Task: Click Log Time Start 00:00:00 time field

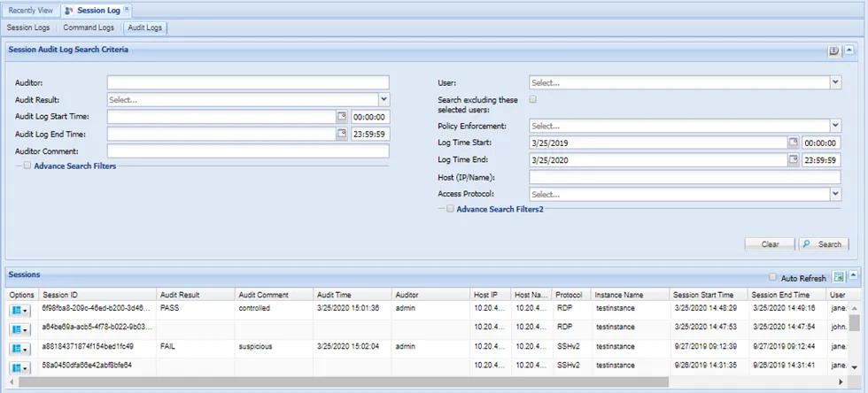Action: coord(822,143)
